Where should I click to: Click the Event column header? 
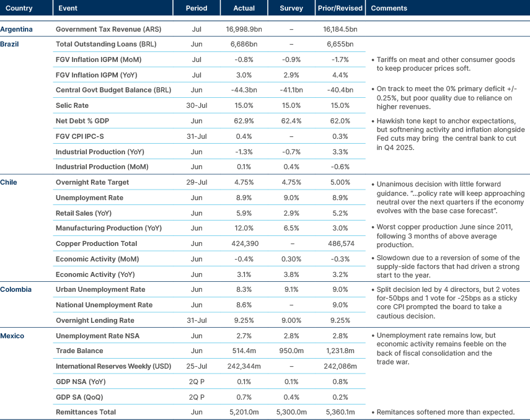click(x=68, y=8)
